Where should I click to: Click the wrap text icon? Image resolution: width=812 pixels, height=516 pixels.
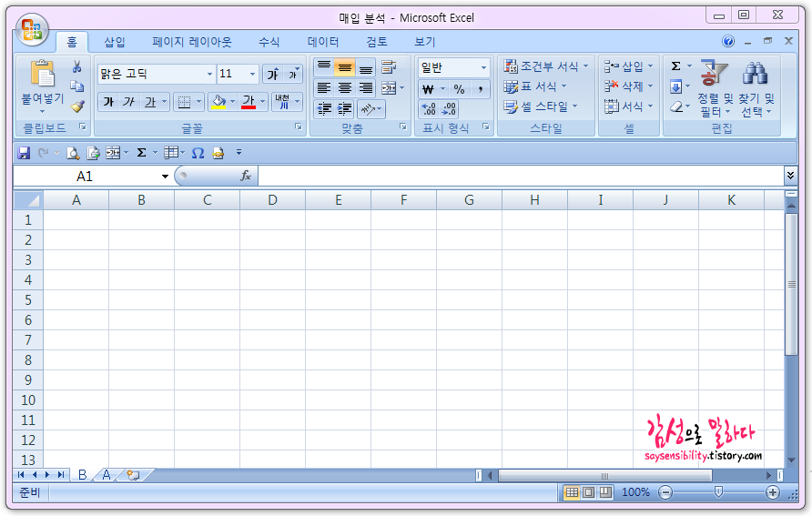point(389,66)
